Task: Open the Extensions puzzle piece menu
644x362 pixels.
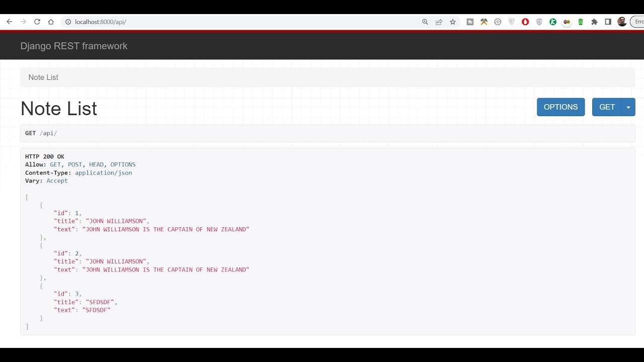Action: (x=594, y=22)
